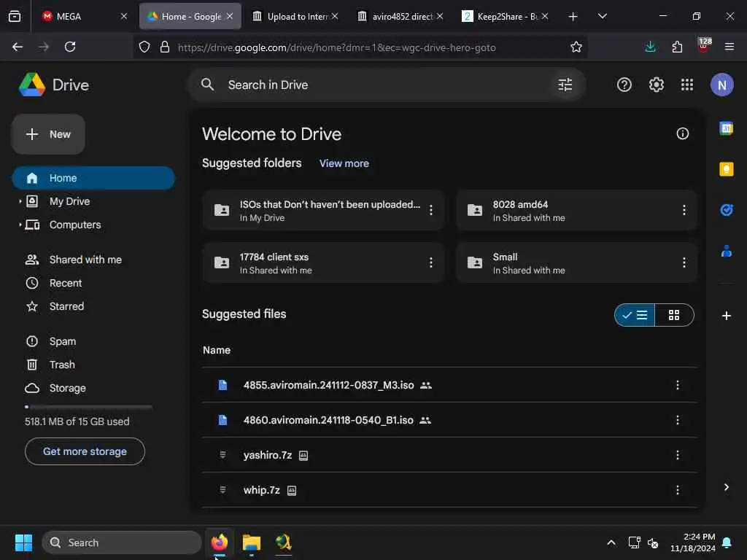Open more actions for yashiro.7z
Image resolution: width=747 pixels, height=560 pixels.
coord(678,455)
